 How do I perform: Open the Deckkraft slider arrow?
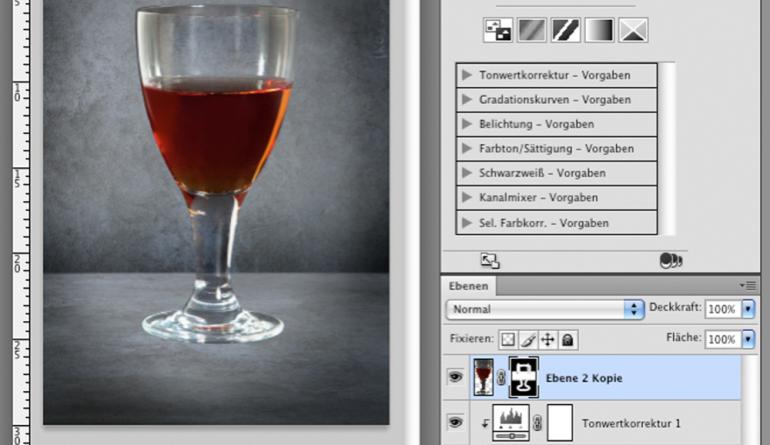point(748,309)
